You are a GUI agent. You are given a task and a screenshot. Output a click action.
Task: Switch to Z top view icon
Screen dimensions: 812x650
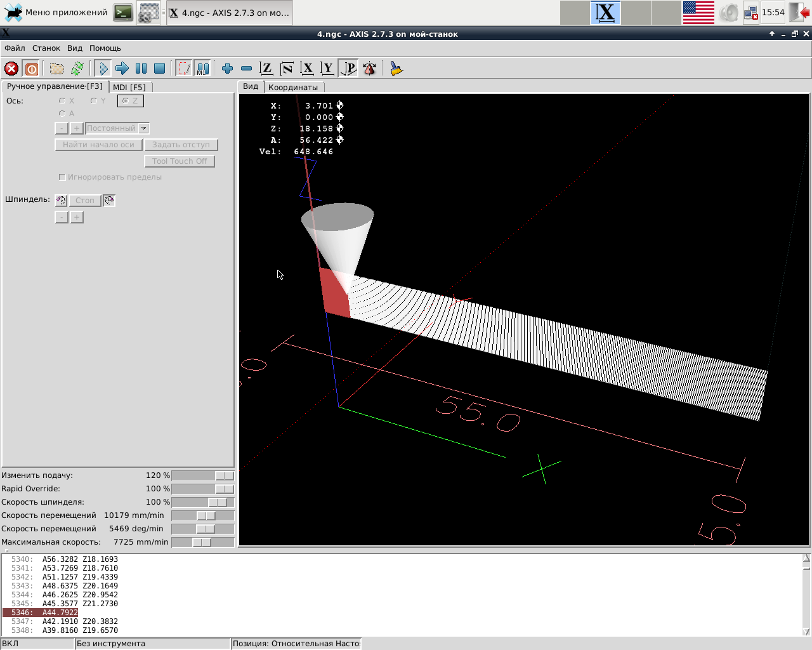pyautogui.click(x=266, y=69)
